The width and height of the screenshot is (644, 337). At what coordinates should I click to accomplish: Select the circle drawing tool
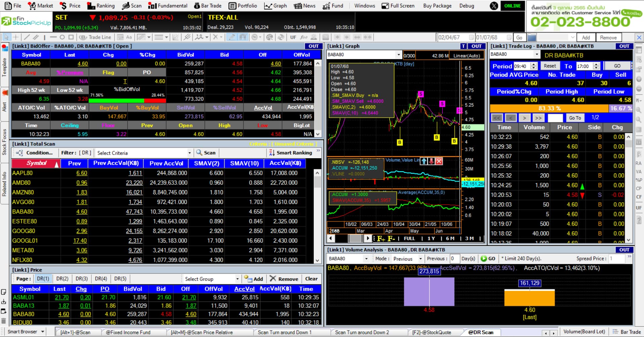click(62, 37)
